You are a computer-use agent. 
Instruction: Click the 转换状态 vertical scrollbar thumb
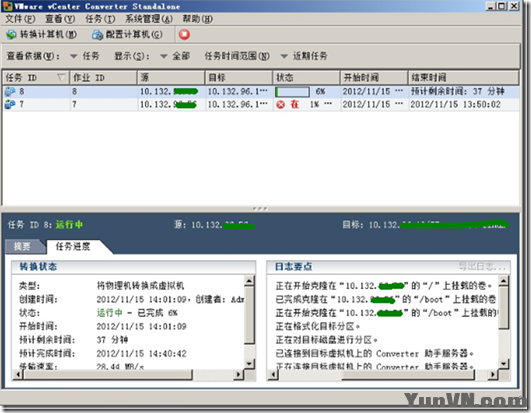click(249, 316)
